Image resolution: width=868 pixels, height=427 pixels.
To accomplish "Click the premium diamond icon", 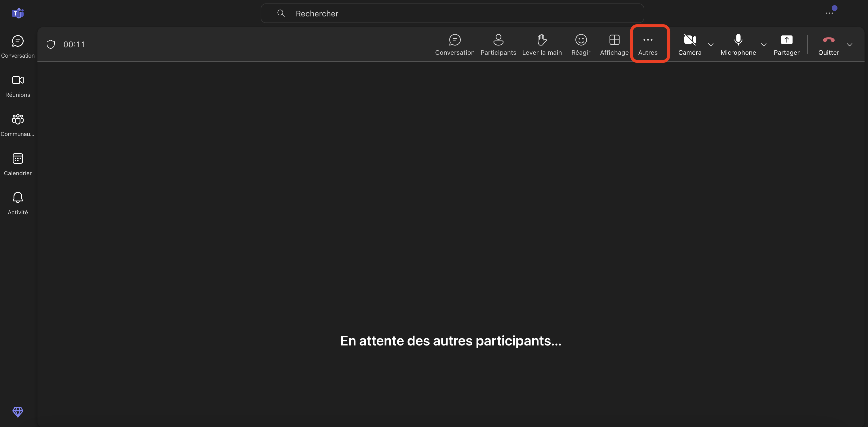I will tap(18, 411).
